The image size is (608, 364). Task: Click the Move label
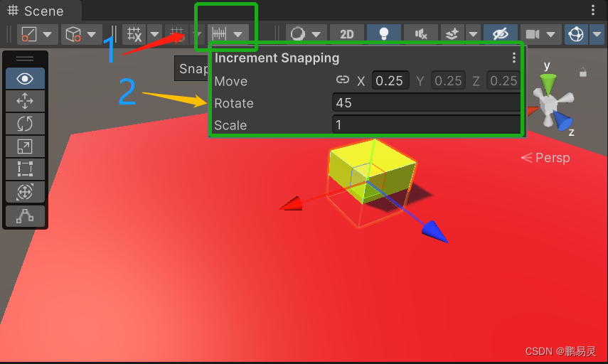click(x=230, y=82)
